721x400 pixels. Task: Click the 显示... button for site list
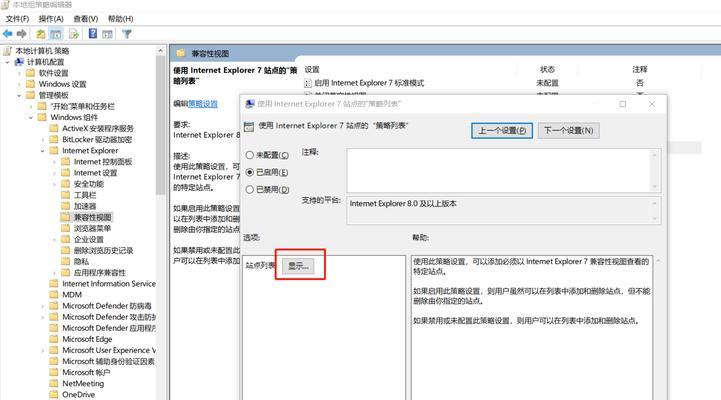coord(298,266)
